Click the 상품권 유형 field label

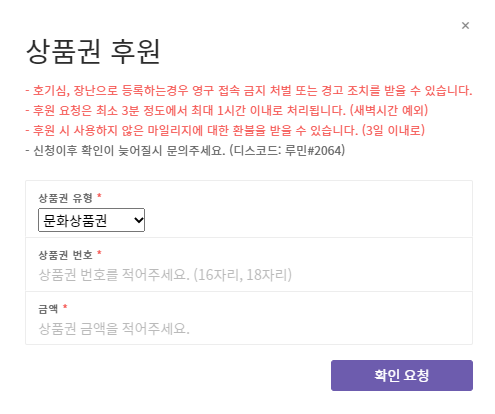pyautogui.click(x=65, y=198)
